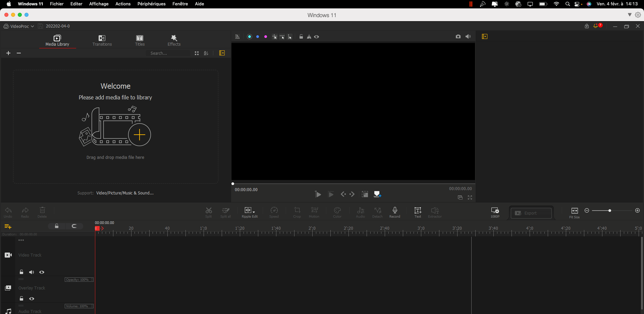Add Text to the timeline
Viewport: 644px width, 314px height.
(418, 212)
